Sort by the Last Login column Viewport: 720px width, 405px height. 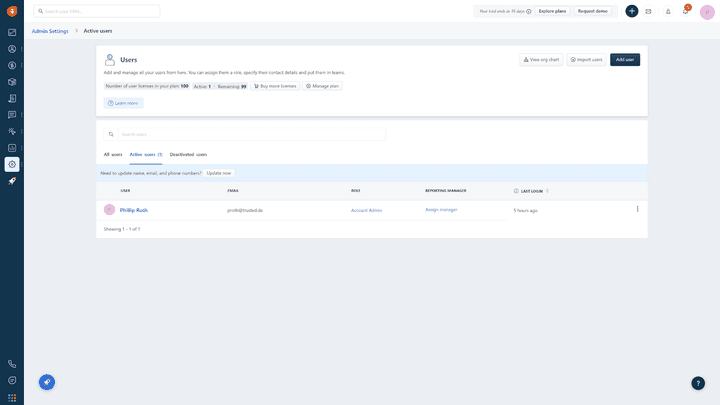[531, 190]
